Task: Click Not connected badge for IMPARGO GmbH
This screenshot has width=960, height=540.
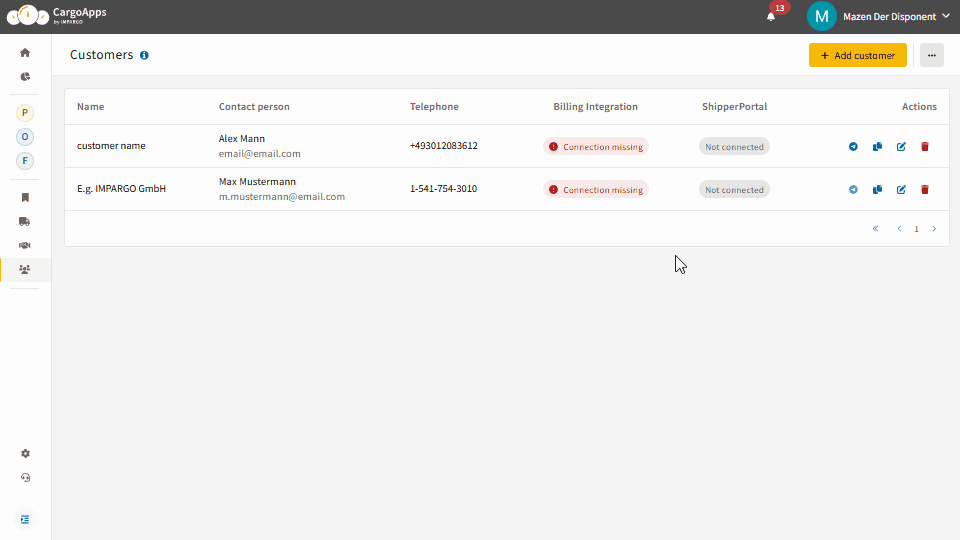Action: 734,189
